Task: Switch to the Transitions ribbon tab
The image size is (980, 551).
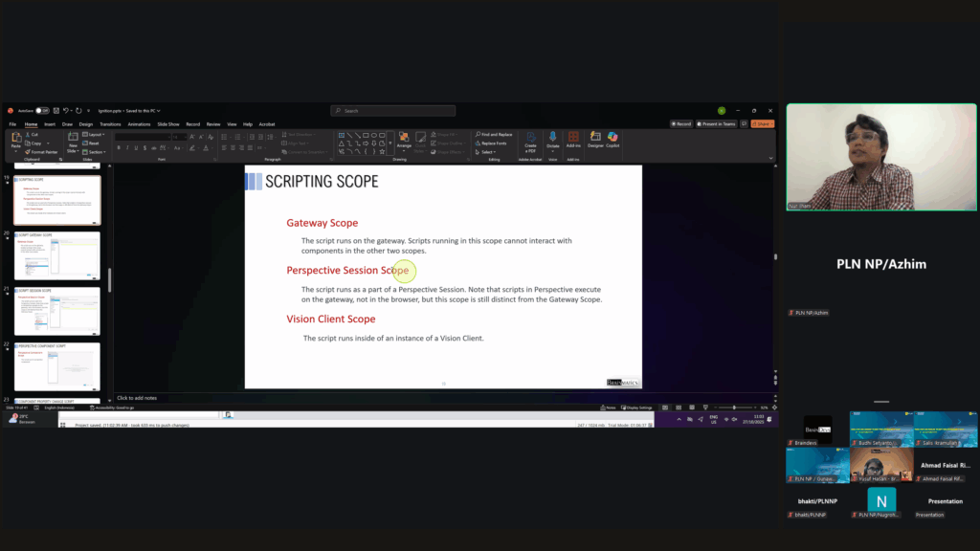Action: (x=110, y=124)
